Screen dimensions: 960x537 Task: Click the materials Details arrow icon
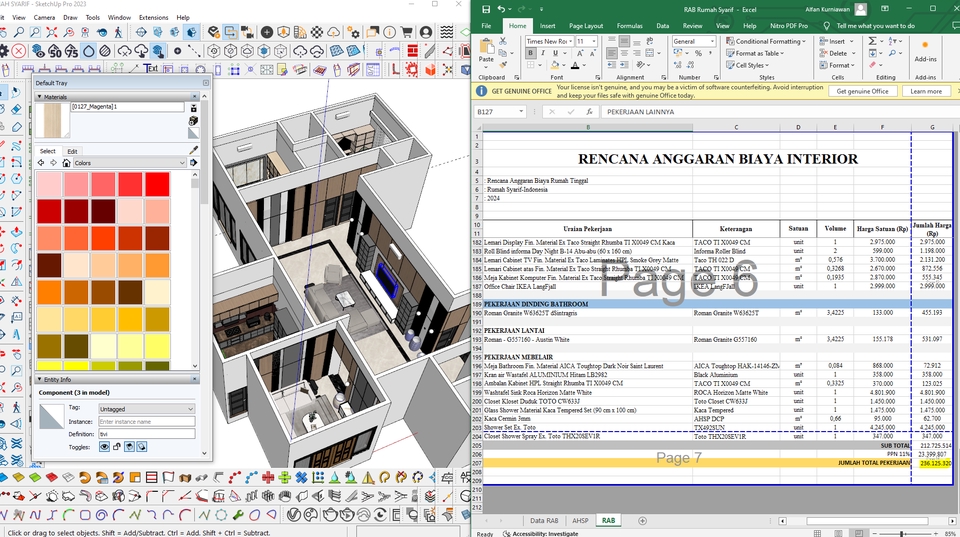coord(193,163)
